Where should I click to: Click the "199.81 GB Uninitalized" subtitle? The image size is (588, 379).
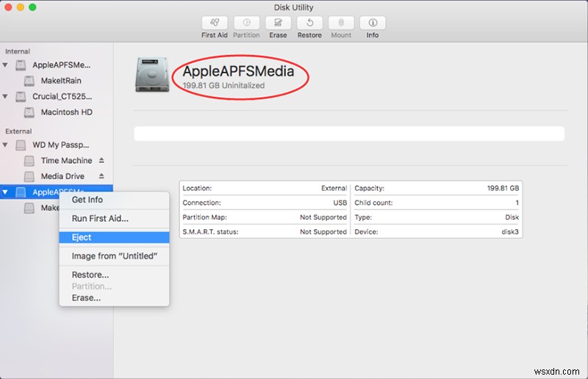click(x=223, y=85)
